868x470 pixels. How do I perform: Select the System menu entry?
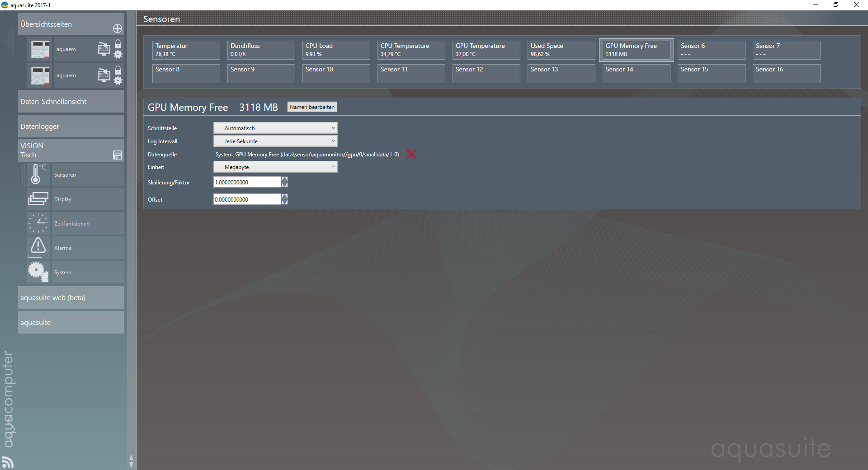(x=88, y=272)
